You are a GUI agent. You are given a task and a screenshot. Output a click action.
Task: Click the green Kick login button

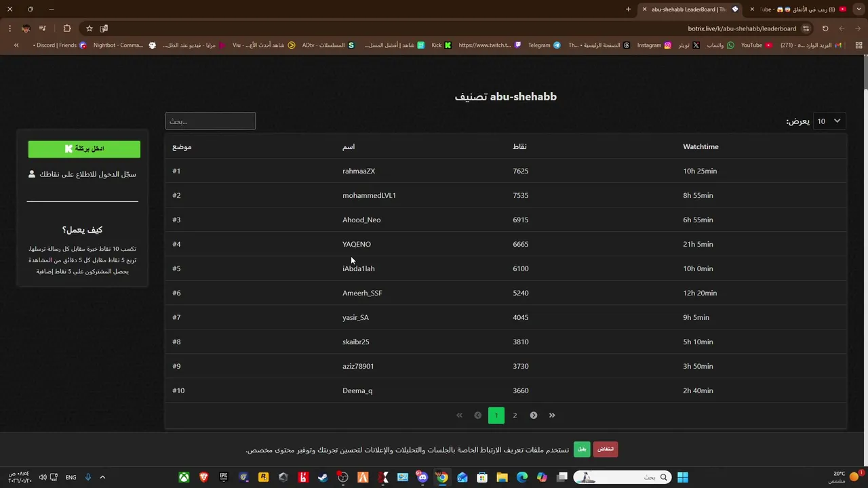click(84, 148)
